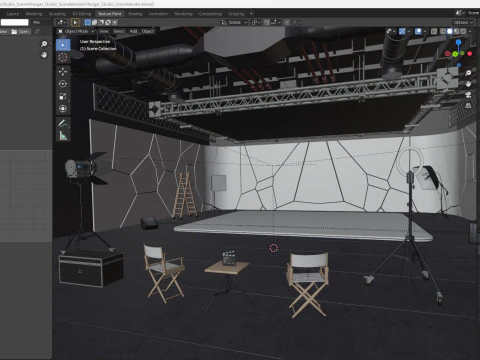The width and height of the screenshot is (480, 360).
Task: Set selection mode to invert
Action: 108,22
